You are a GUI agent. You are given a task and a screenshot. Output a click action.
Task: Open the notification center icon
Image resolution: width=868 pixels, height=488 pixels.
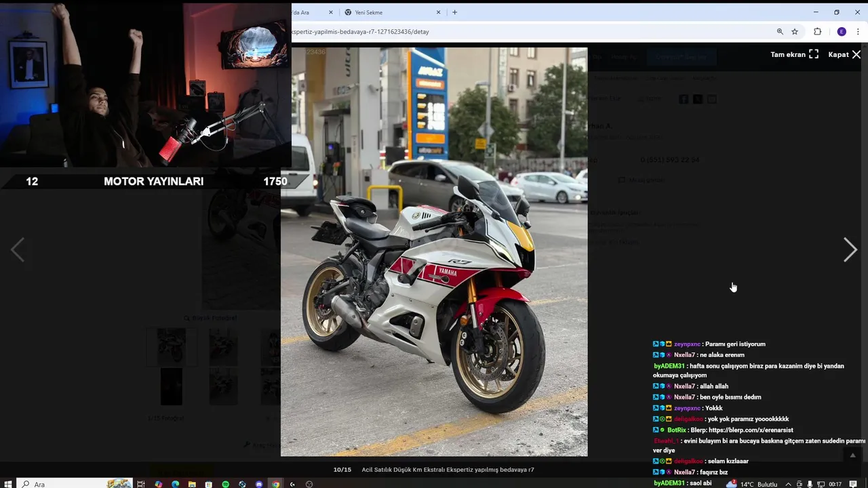point(853,484)
